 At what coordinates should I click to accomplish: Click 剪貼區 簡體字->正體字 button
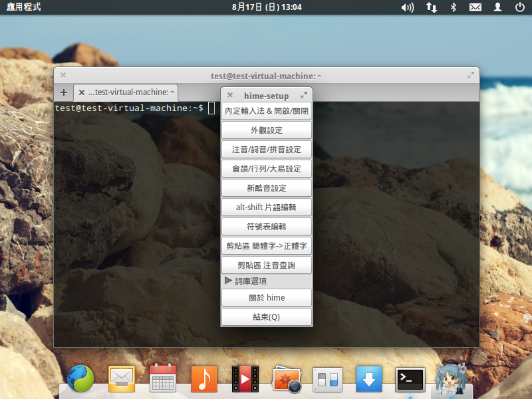coord(267,246)
